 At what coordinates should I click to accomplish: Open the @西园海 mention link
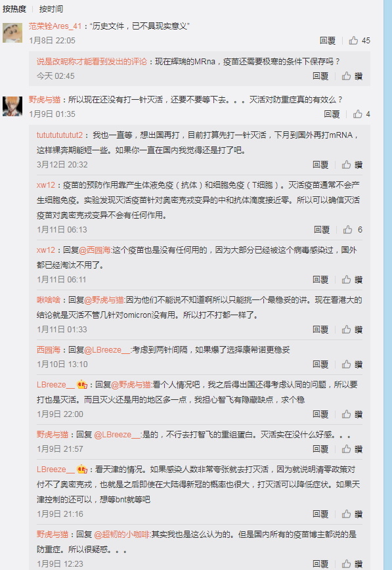[95, 250]
